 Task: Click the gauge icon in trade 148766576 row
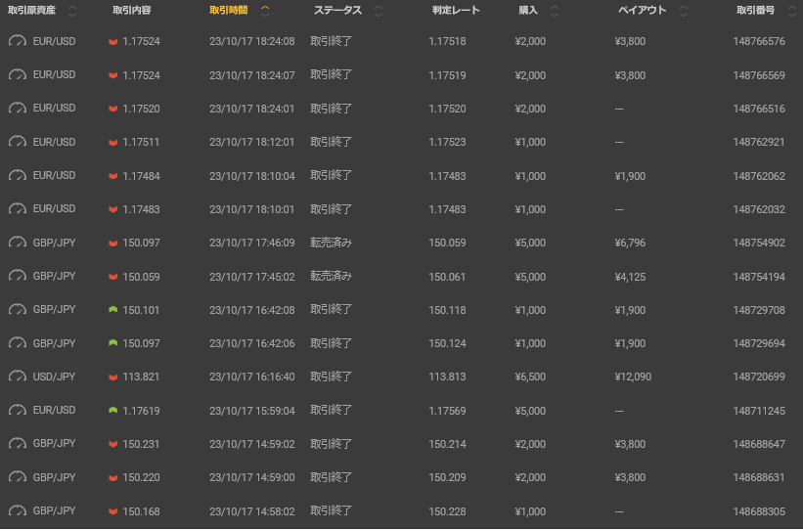tap(17, 42)
